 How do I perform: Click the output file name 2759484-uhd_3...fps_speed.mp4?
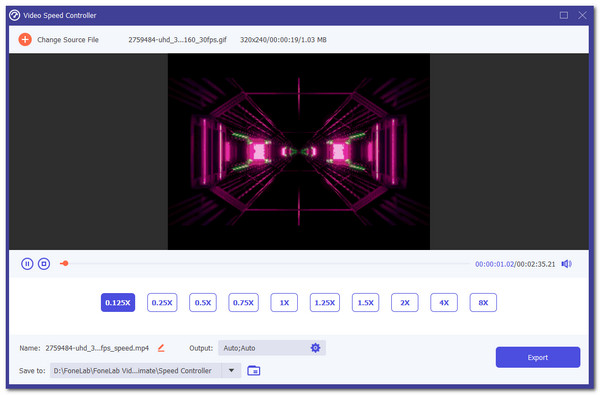(x=97, y=348)
